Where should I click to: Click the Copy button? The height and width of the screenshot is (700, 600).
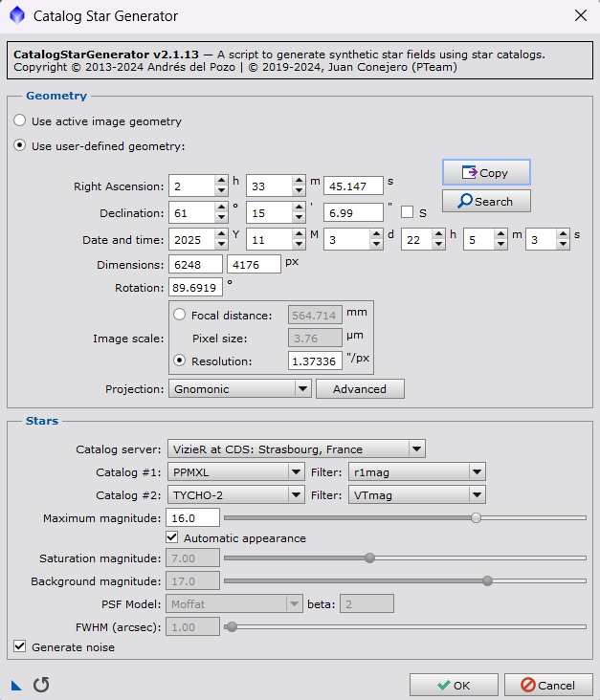486,172
